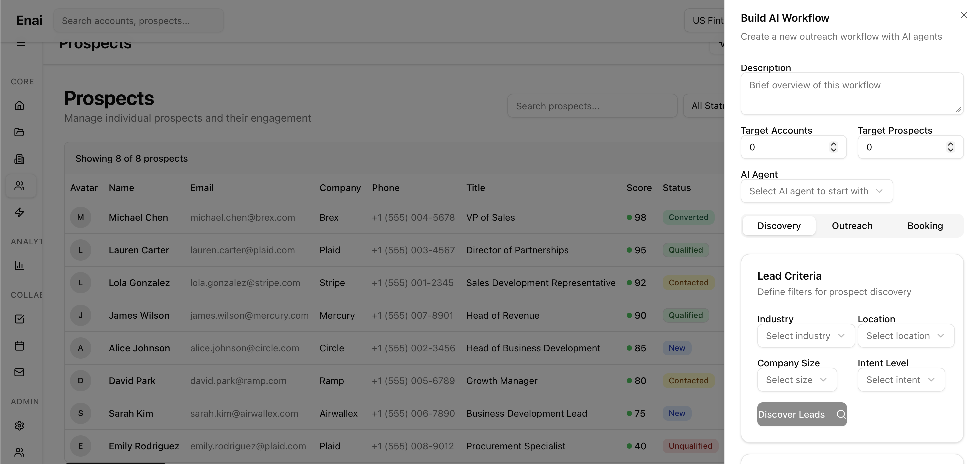Viewport: 980px width, 464px height.
Task: Open the folder icon in sidebar
Action: pyautogui.click(x=19, y=132)
